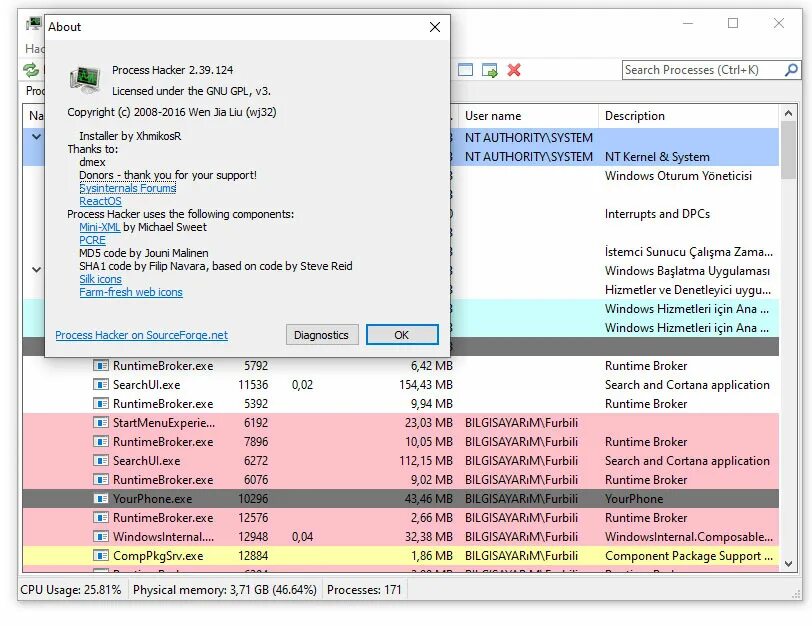Collapse the second tree chevron on left
Image resolution: width=812 pixels, height=626 pixels.
[x=36, y=269]
